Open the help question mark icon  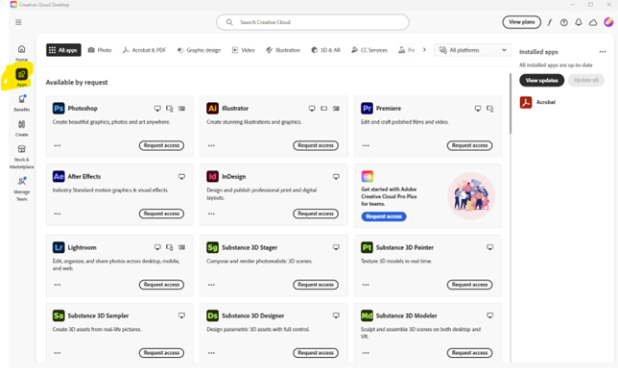[564, 22]
